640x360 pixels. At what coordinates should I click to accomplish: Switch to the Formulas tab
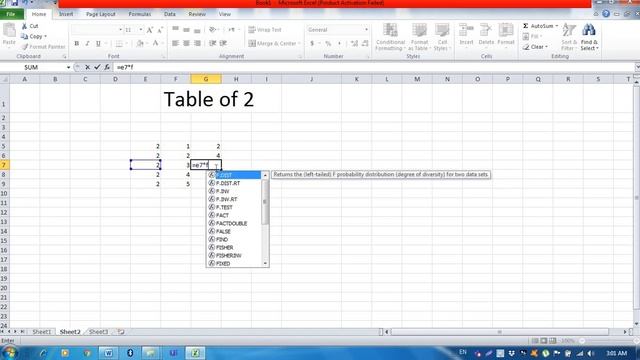140,14
